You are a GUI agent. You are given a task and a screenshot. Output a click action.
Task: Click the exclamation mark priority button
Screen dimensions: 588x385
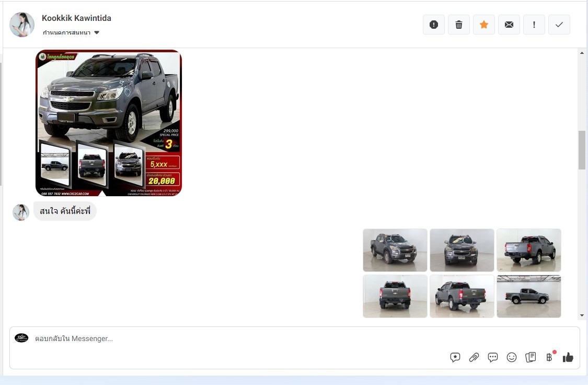pos(534,25)
